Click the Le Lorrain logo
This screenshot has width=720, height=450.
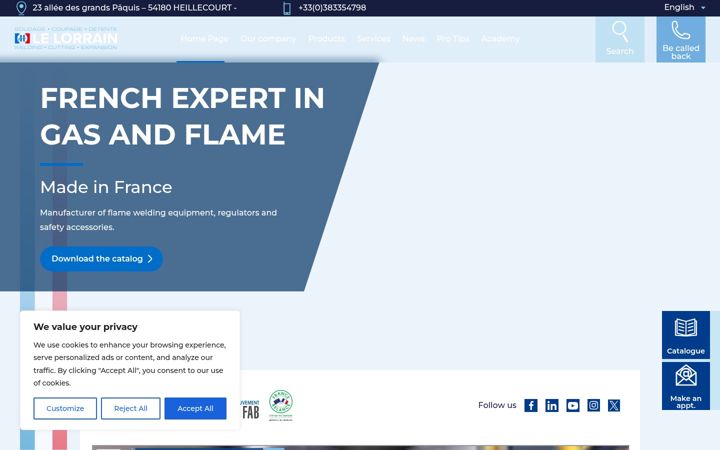tap(66, 38)
